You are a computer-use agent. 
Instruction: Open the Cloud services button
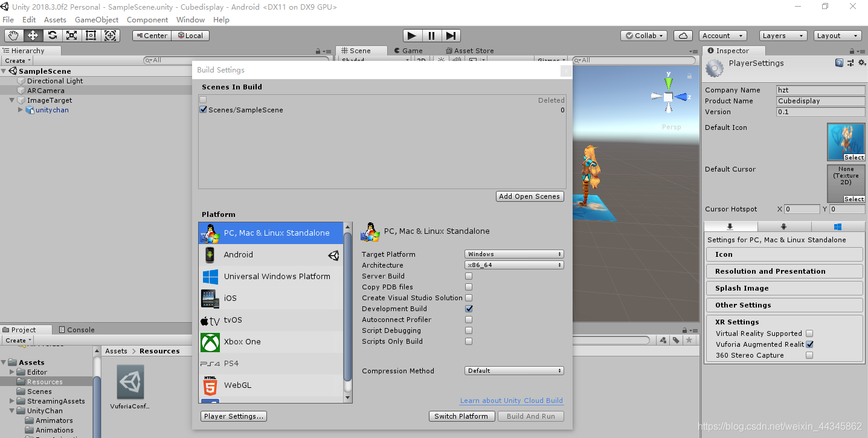coord(683,36)
